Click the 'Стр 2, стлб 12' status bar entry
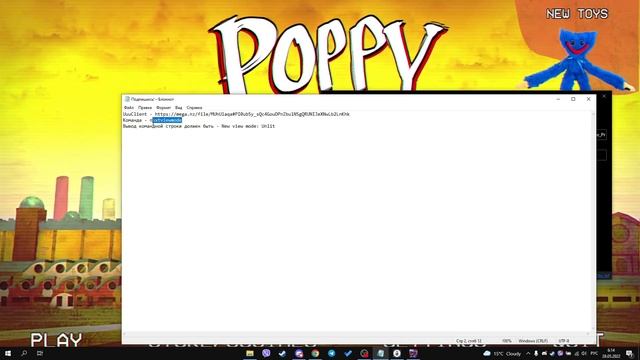This screenshot has height=360, width=640. [469, 340]
